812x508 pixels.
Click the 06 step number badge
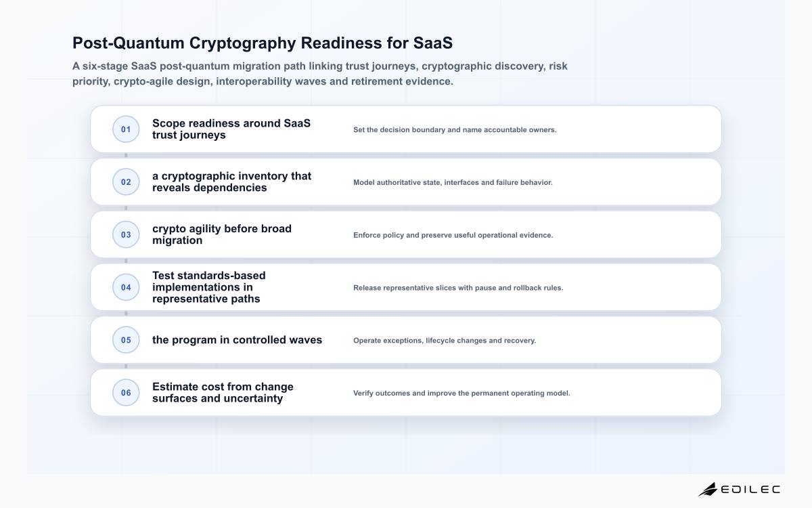(x=126, y=393)
